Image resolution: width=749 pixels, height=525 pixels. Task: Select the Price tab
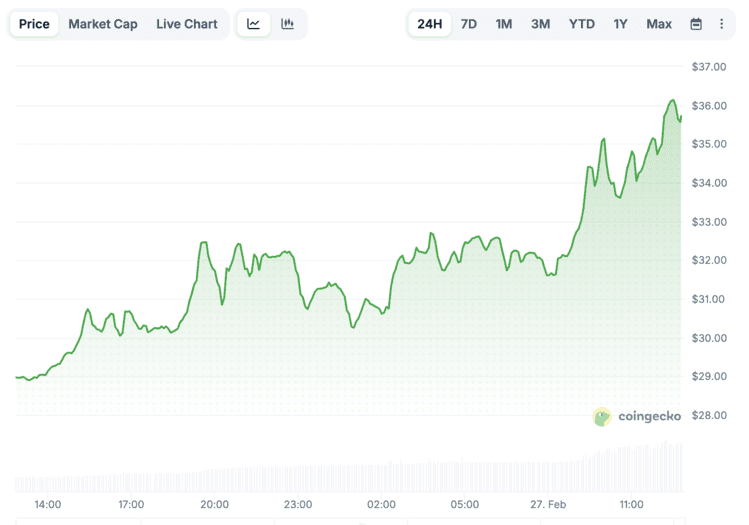(34, 24)
